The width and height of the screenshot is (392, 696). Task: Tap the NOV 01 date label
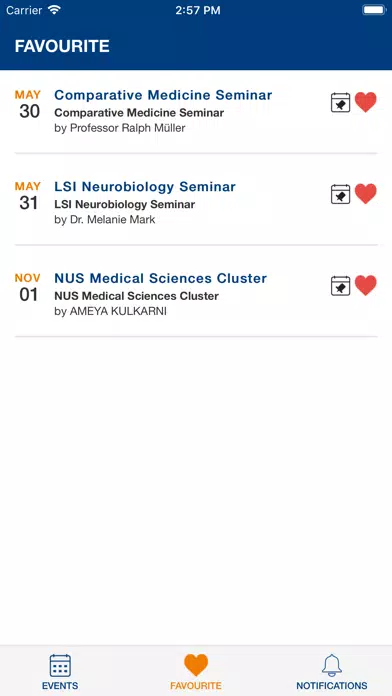tap(28, 288)
